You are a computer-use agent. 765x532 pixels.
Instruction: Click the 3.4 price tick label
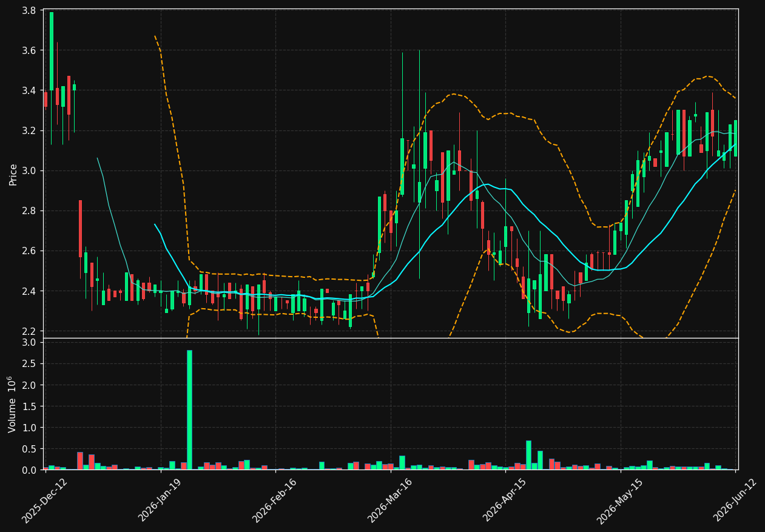click(x=30, y=91)
